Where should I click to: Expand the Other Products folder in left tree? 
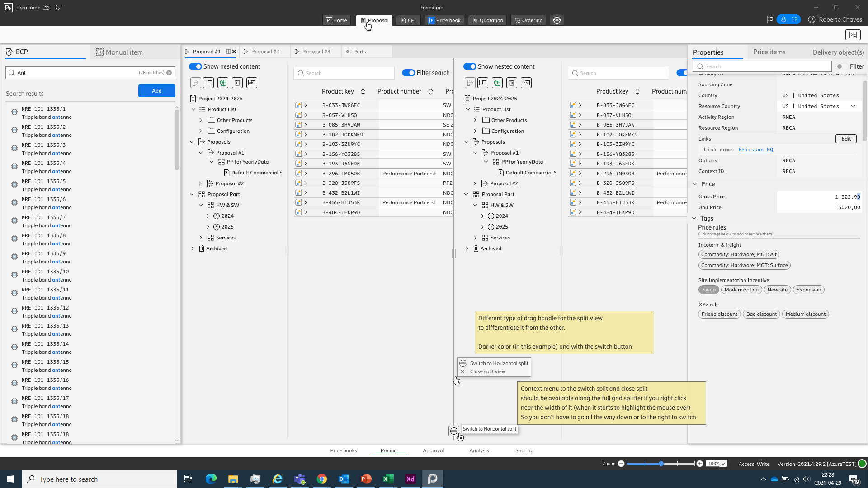201,120
